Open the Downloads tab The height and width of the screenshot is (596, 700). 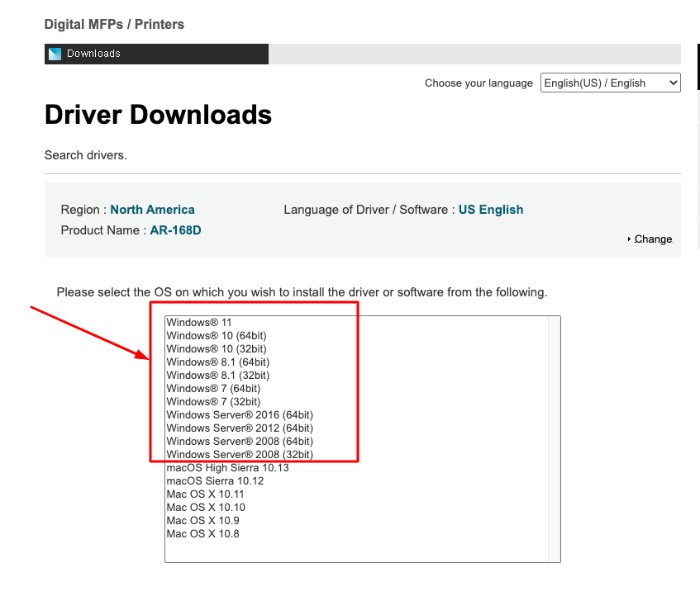(x=156, y=54)
